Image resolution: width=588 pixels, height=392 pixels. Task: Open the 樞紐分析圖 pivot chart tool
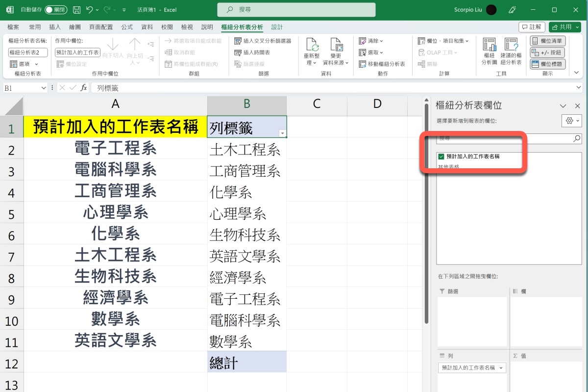coord(489,45)
